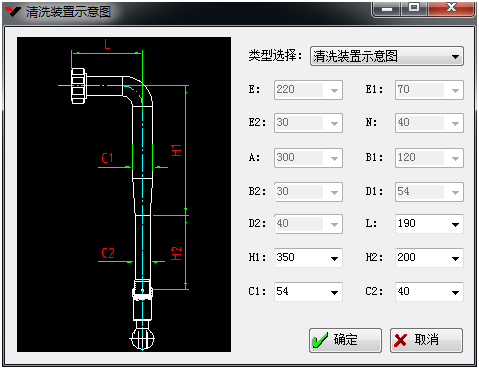Cancel with the 取消 button
The height and width of the screenshot is (369, 479).
coord(426,340)
